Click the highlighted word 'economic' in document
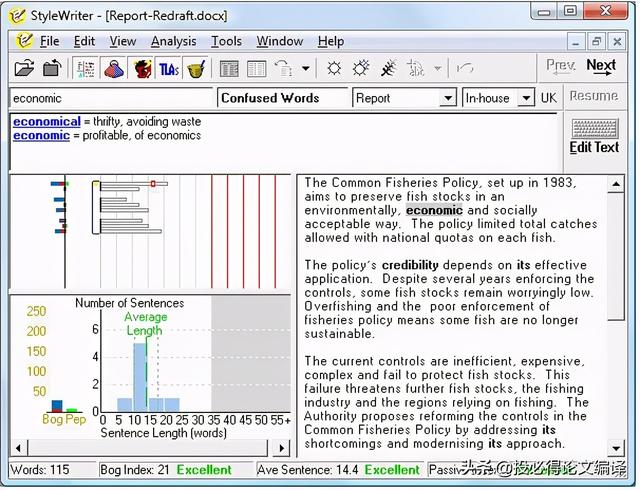The width and height of the screenshot is (640, 490). coord(434,211)
